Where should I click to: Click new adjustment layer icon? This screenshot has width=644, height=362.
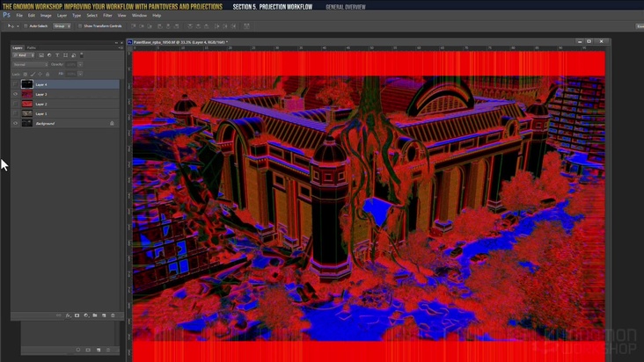[x=86, y=315]
